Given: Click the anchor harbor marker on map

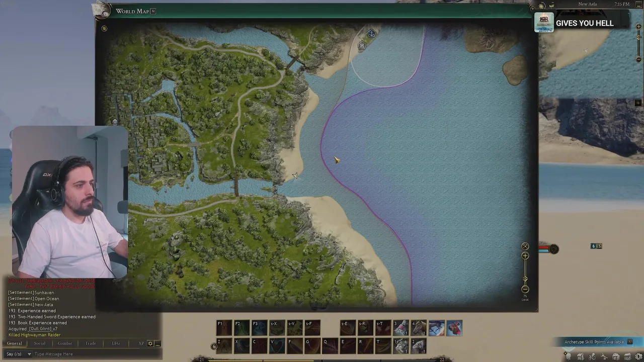Looking at the screenshot, I should pos(371,34).
